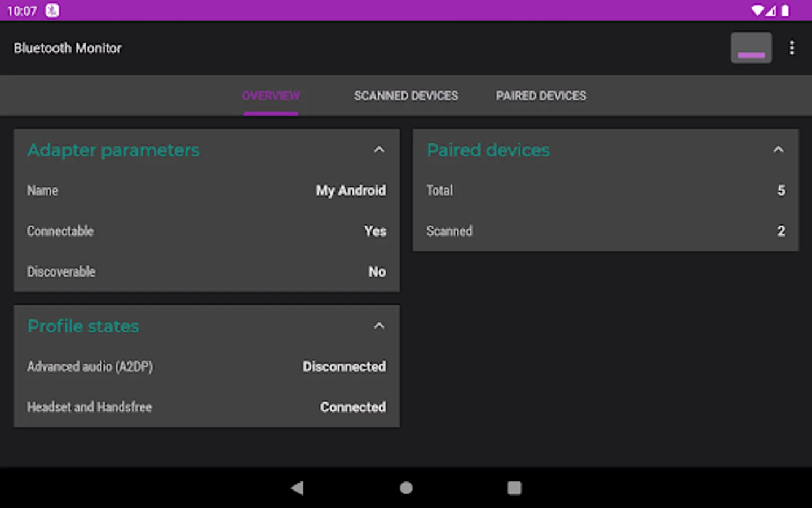
Task: Select the Discoverable row showing No
Action: coord(206,272)
